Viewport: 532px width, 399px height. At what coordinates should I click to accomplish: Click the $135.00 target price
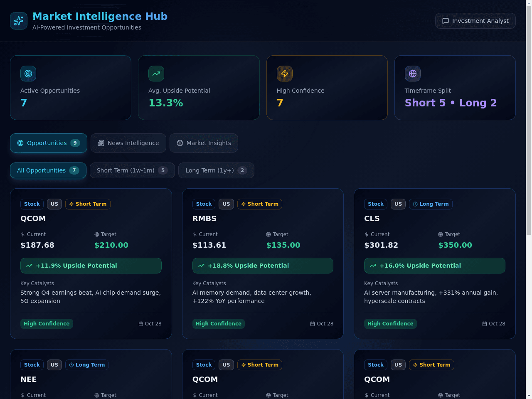[x=283, y=245]
